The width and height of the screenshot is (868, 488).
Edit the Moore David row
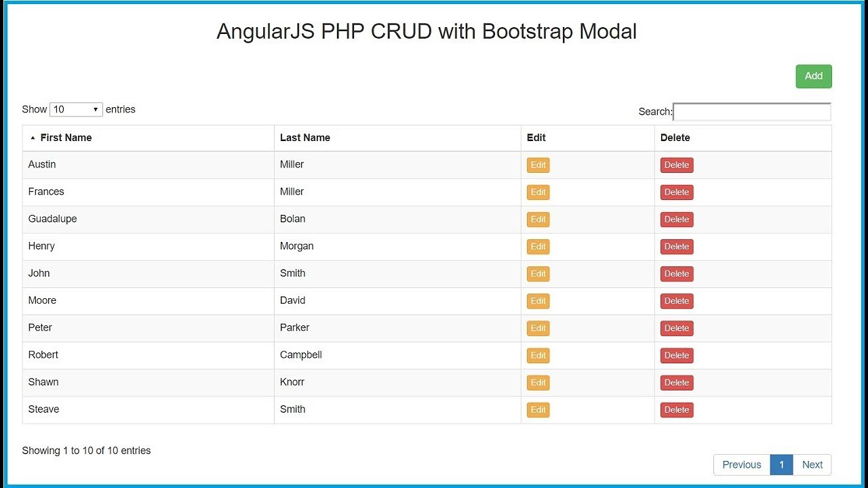pos(538,300)
